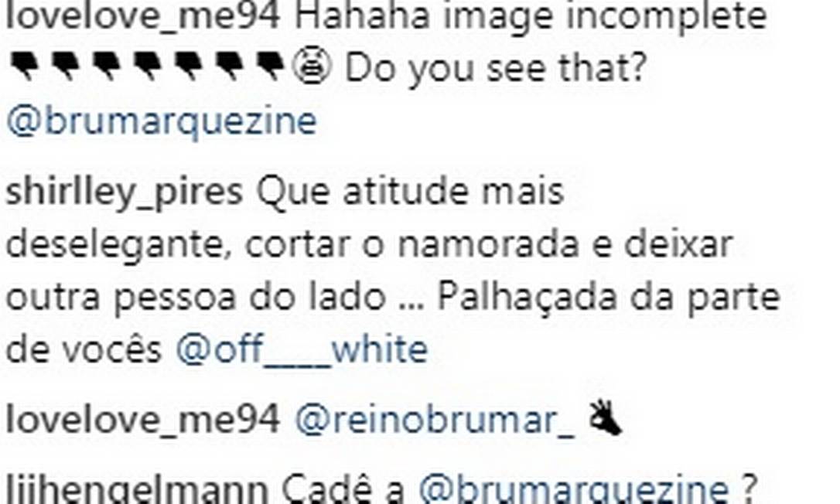Open lovelove_me94 profile from the top comment

click(x=143, y=17)
